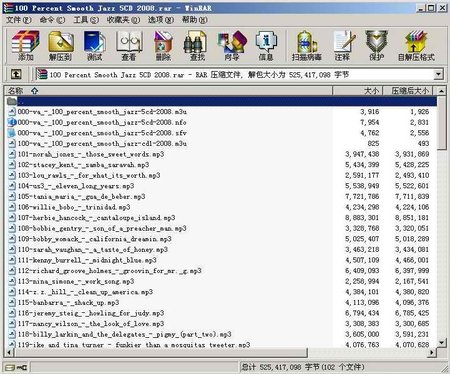Click the RAR icon in the address bar
This screenshot has height=374, width=450.
pyautogui.click(x=42, y=74)
